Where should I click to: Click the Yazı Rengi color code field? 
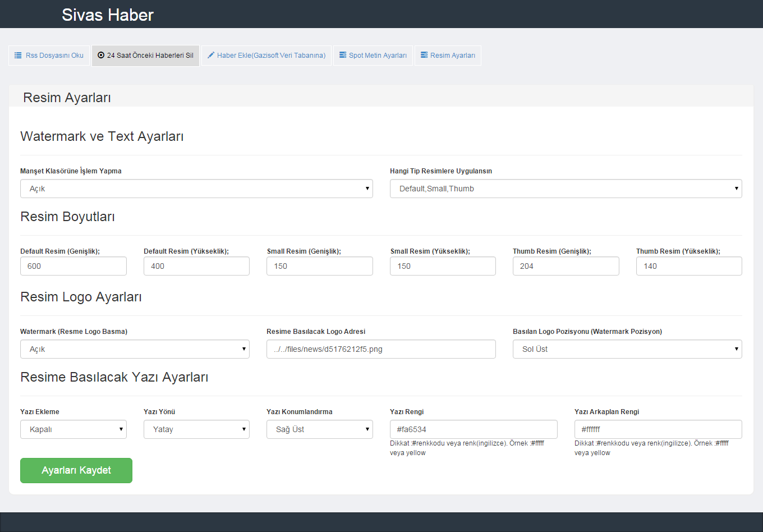pos(474,429)
